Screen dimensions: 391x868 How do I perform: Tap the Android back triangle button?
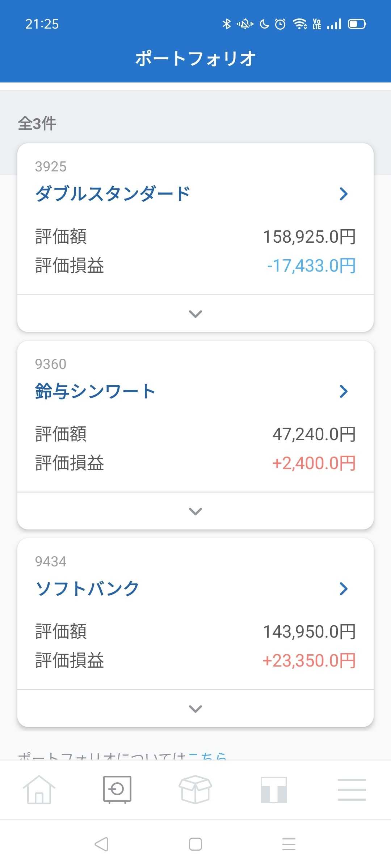click(101, 844)
